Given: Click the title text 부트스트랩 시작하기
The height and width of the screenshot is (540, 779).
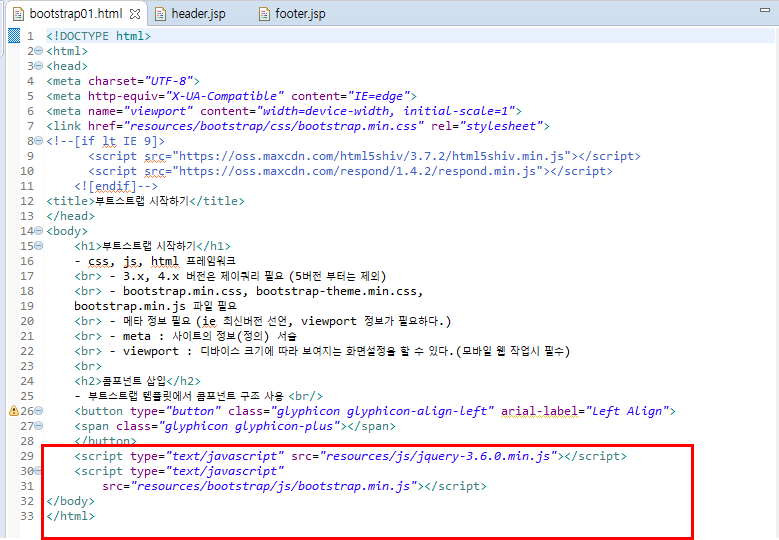Looking at the screenshot, I should click(142, 201).
